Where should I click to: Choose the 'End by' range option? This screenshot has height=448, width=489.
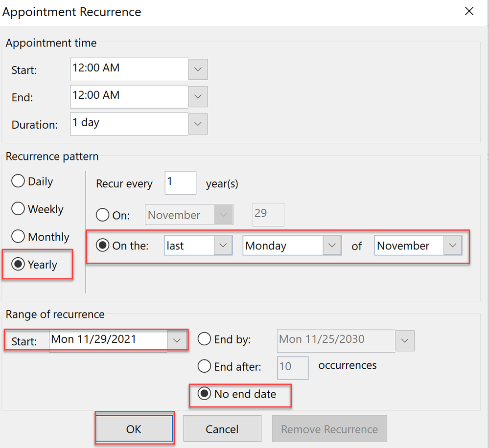(205, 339)
